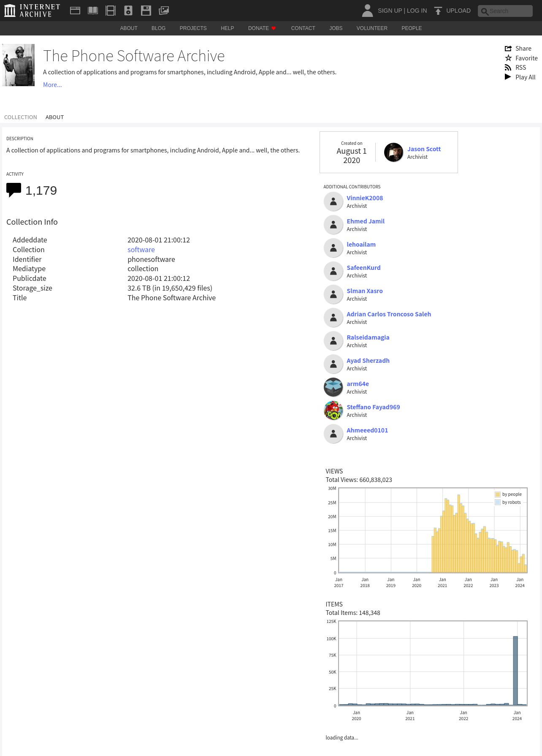
Task: Click lehoailam's profile avatar
Action: pyautogui.click(x=333, y=248)
